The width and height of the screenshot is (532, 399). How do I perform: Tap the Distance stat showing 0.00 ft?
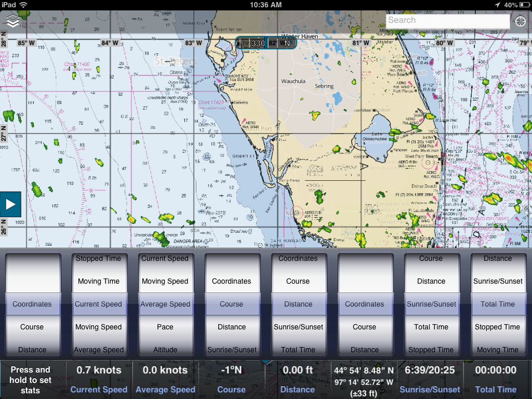(x=297, y=378)
